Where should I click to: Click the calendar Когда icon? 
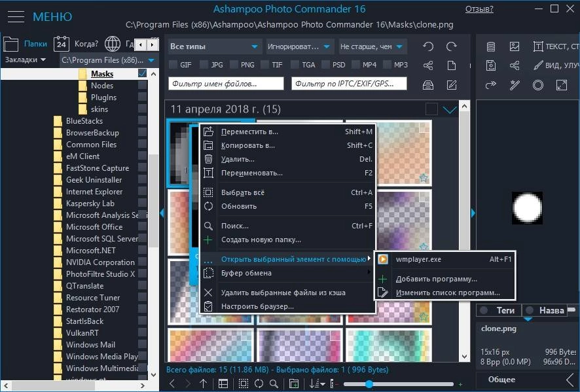point(62,44)
